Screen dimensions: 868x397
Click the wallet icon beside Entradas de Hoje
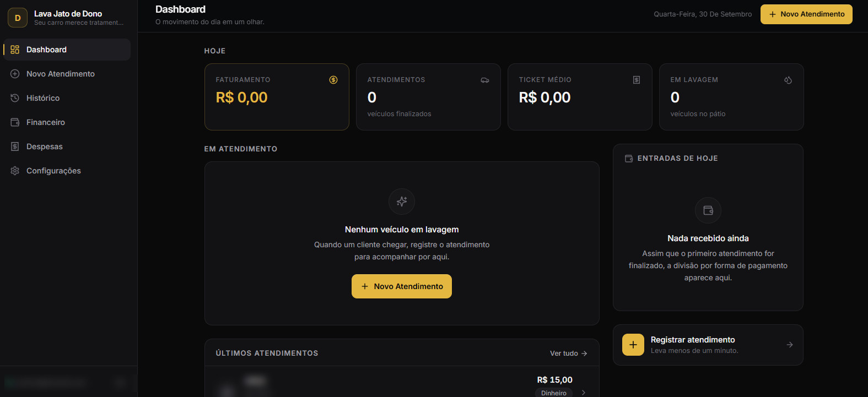(629, 159)
